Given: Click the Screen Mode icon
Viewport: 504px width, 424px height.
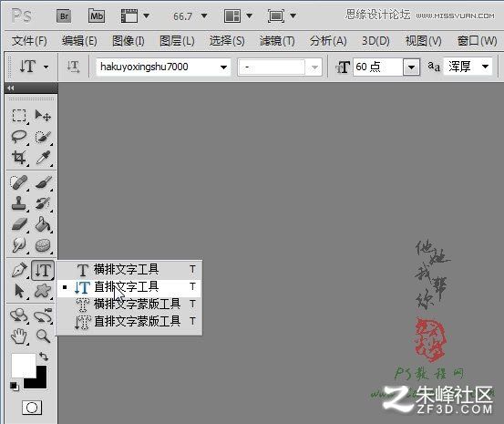Looking at the screenshot, I should (x=276, y=16).
